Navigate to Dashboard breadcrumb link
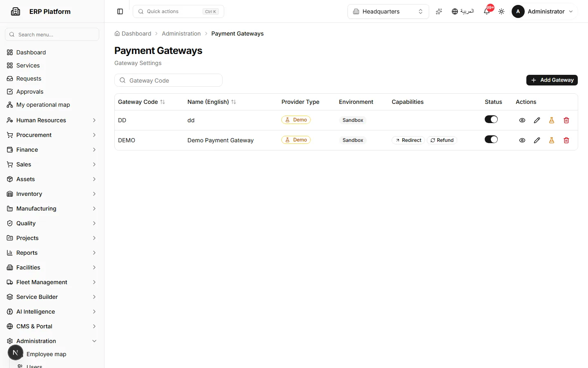Image resolution: width=588 pixels, height=368 pixels. pyautogui.click(x=133, y=34)
